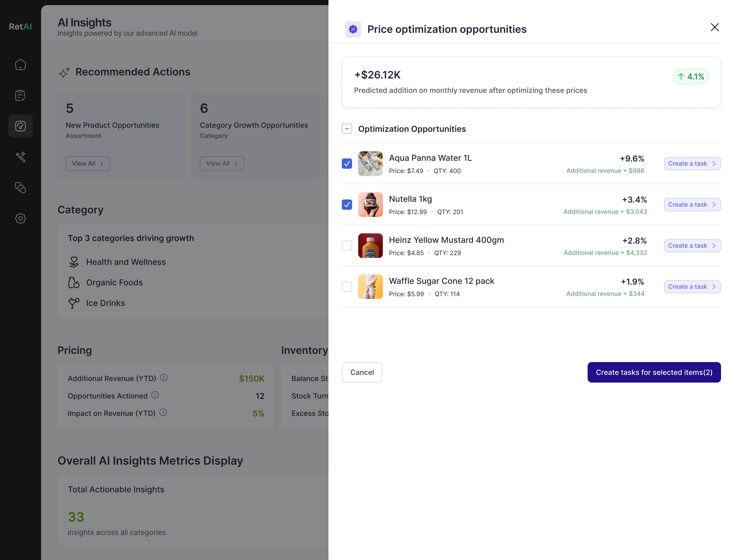
Task: Uncheck the Aqua Panna Water 1L checkbox
Action: (347, 164)
